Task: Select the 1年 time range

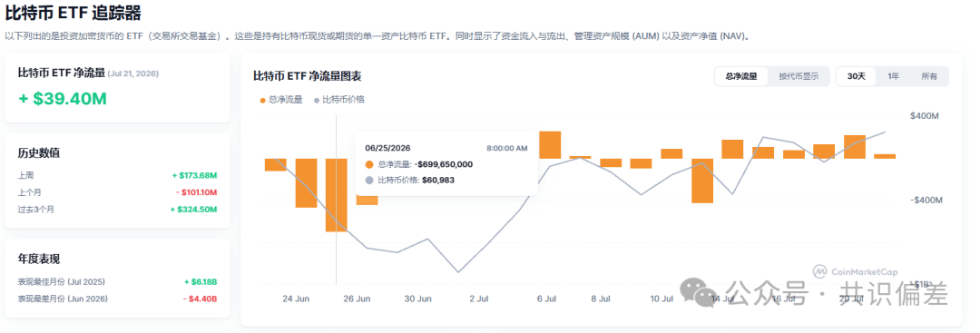Action: point(894,76)
